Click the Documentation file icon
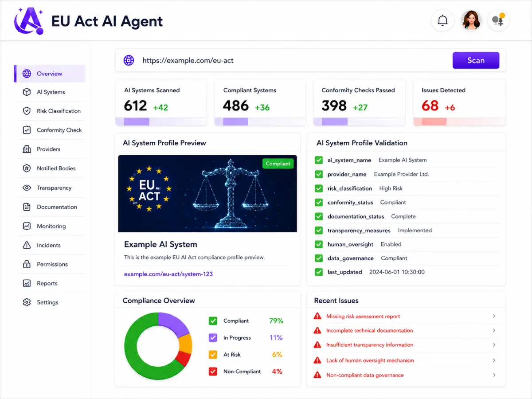This screenshot has height=399, width=532. [27, 207]
